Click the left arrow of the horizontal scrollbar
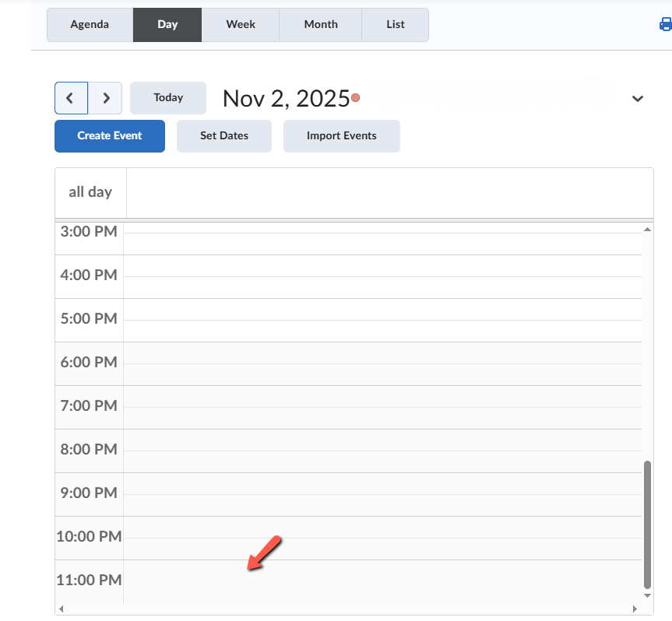The height and width of the screenshot is (621, 672). (x=62, y=609)
